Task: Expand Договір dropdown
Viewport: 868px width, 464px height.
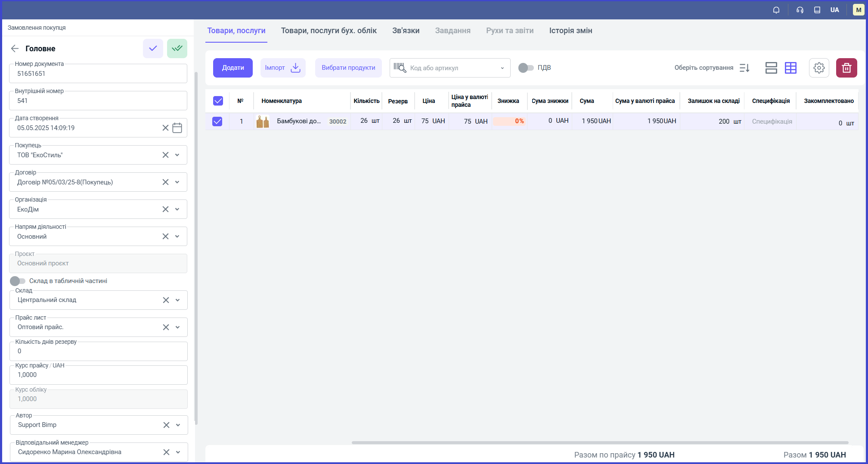Action: click(x=177, y=182)
